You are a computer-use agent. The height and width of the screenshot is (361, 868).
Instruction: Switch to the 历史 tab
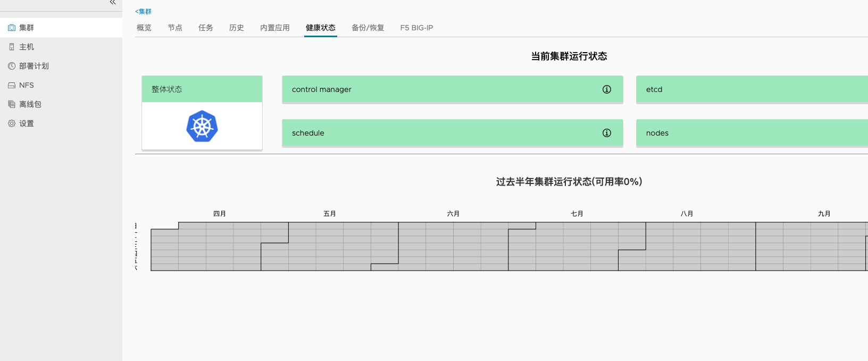pos(237,28)
